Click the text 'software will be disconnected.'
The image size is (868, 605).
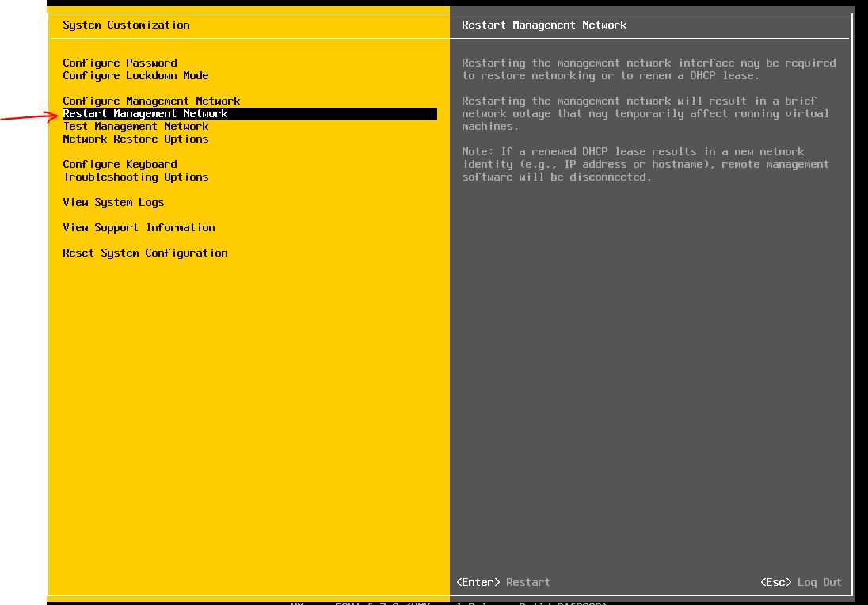[x=556, y=177]
